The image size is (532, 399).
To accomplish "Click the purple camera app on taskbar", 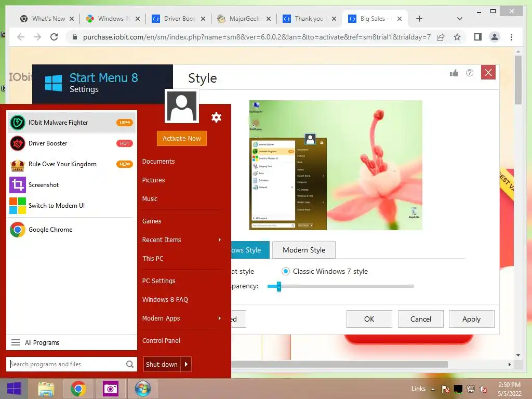I will 110,389.
